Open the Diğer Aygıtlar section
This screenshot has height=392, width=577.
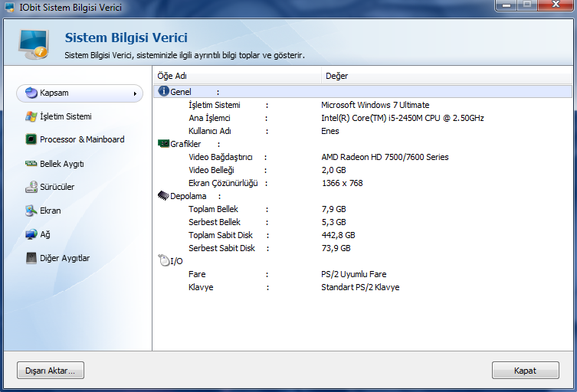65,258
